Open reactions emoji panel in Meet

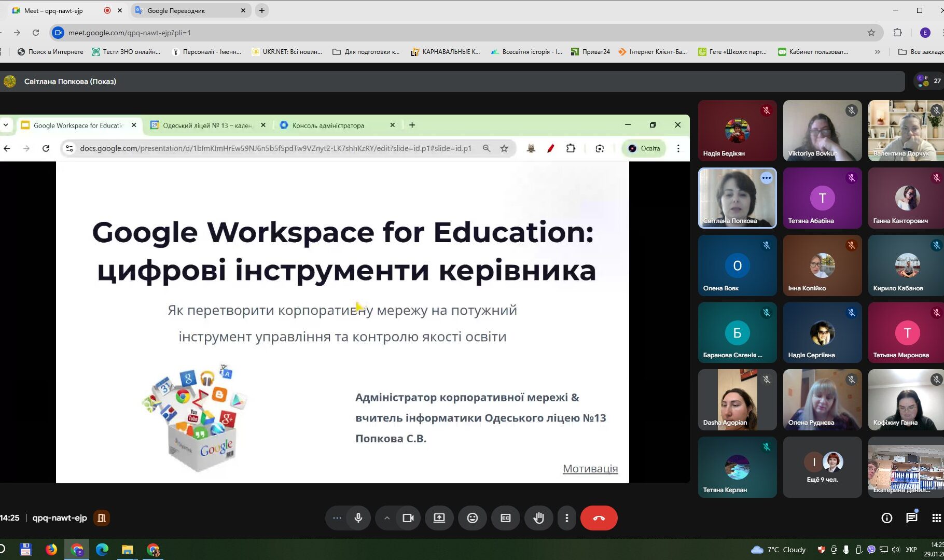(x=472, y=518)
